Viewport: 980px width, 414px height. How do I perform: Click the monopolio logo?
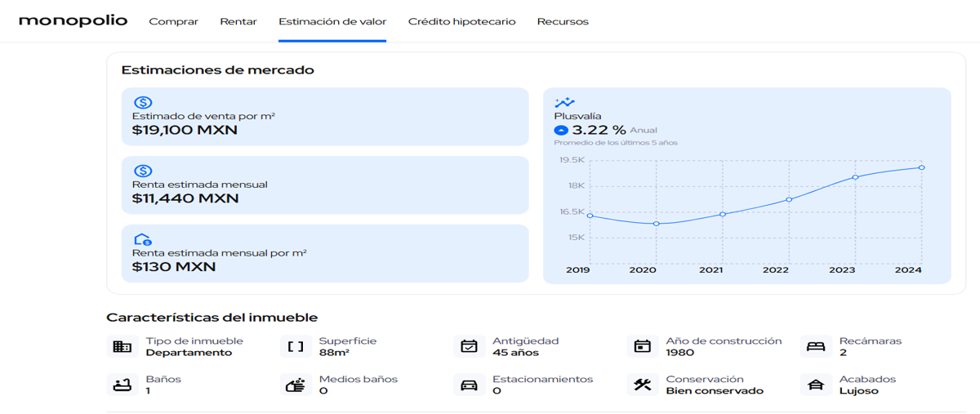pos(73,20)
